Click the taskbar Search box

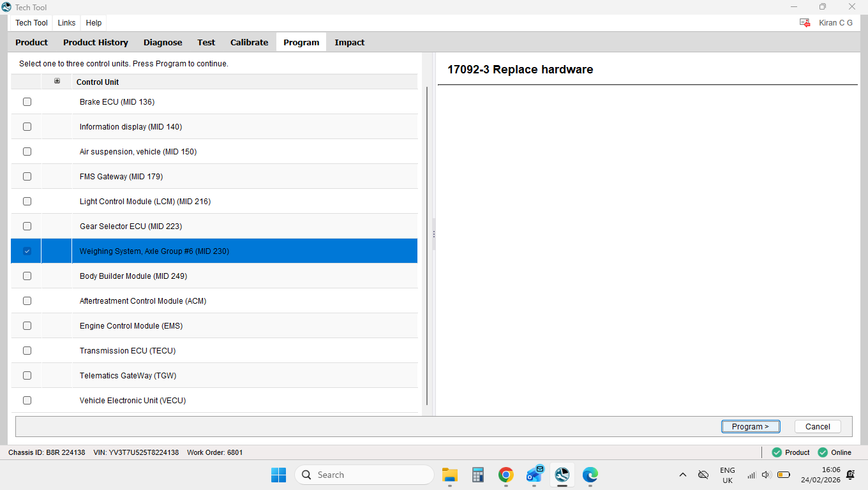[x=364, y=475]
